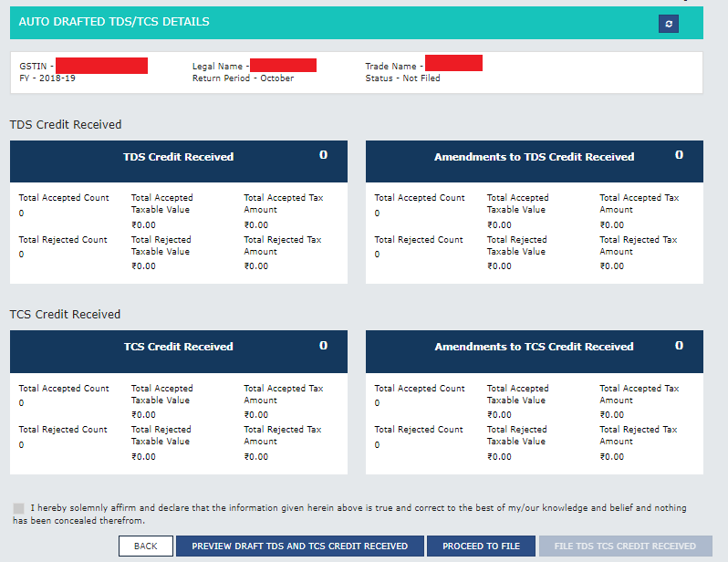Click the redacted Legal Name value
Image resolution: width=728 pixels, height=562 pixels.
pos(283,66)
